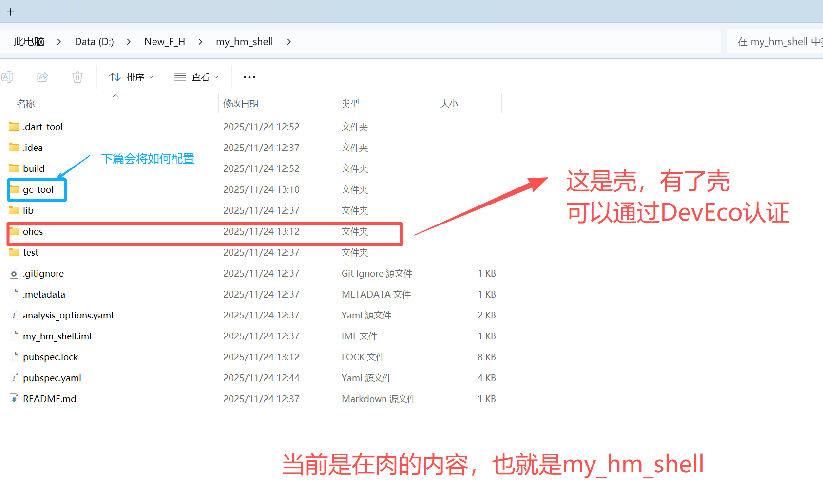Select the pubspec.yaml file
823x504 pixels.
51,377
